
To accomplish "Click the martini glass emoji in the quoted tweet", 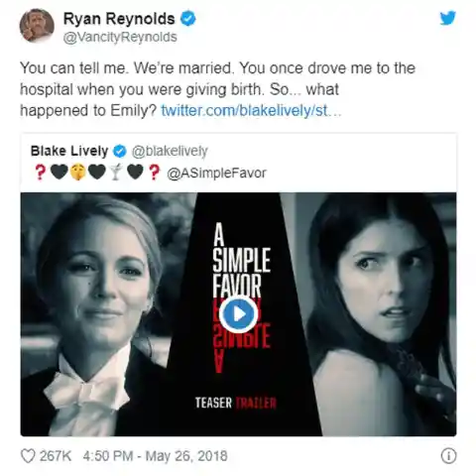I will pos(115,173).
